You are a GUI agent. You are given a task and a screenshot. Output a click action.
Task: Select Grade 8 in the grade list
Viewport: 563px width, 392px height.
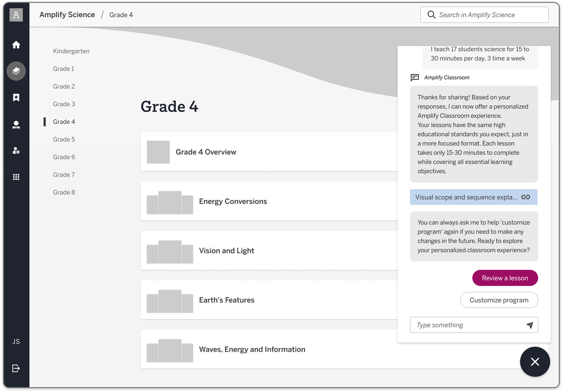click(64, 192)
